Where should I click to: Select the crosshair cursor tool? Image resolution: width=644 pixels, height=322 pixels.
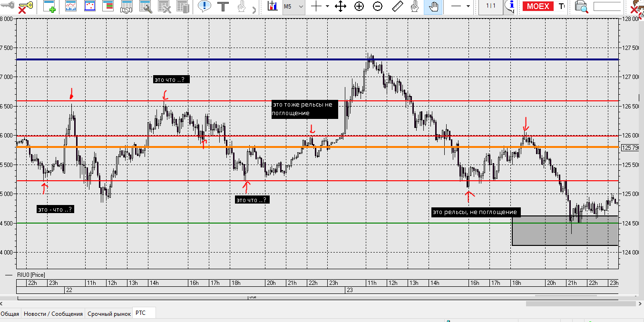pos(316,7)
